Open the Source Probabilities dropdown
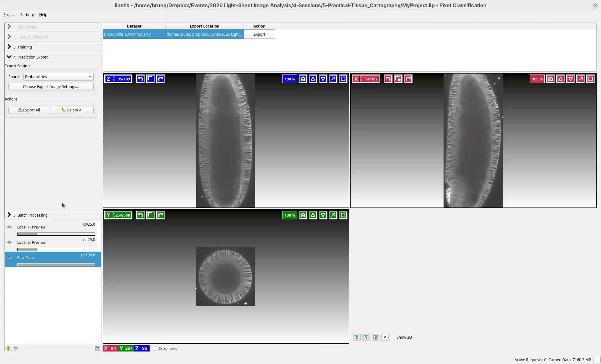 (58, 77)
